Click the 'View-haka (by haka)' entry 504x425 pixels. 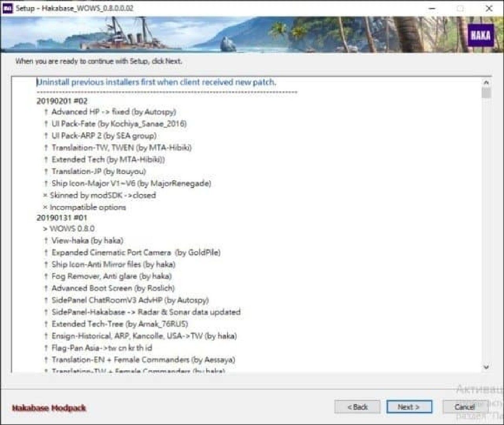coord(83,240)
